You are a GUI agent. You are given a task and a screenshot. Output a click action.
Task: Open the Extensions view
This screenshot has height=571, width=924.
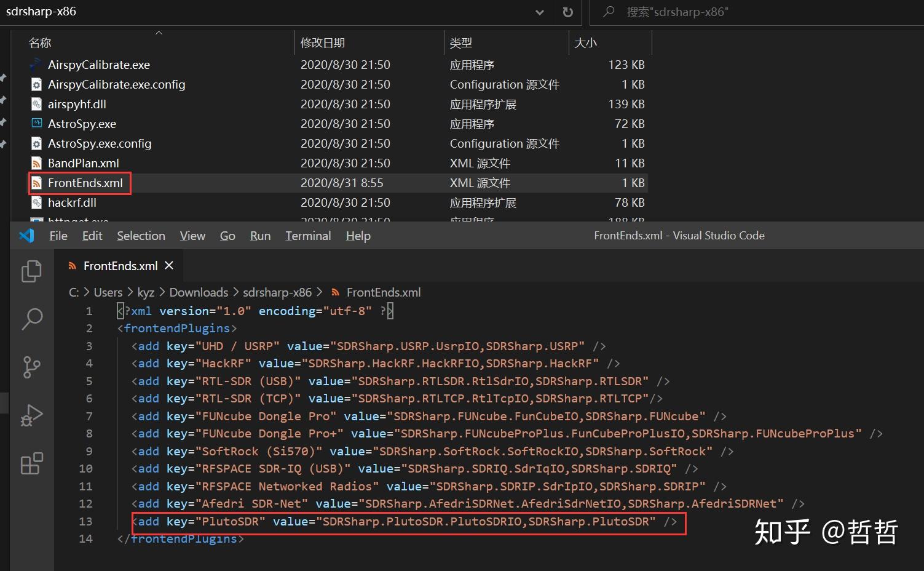[x=31, y=463]
